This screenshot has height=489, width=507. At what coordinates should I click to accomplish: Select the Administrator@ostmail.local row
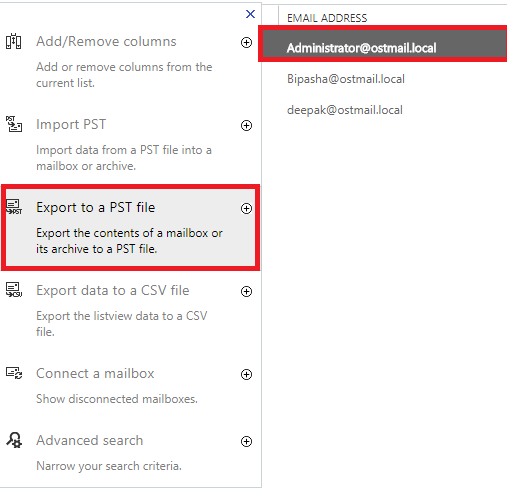(x=385, y=44)
